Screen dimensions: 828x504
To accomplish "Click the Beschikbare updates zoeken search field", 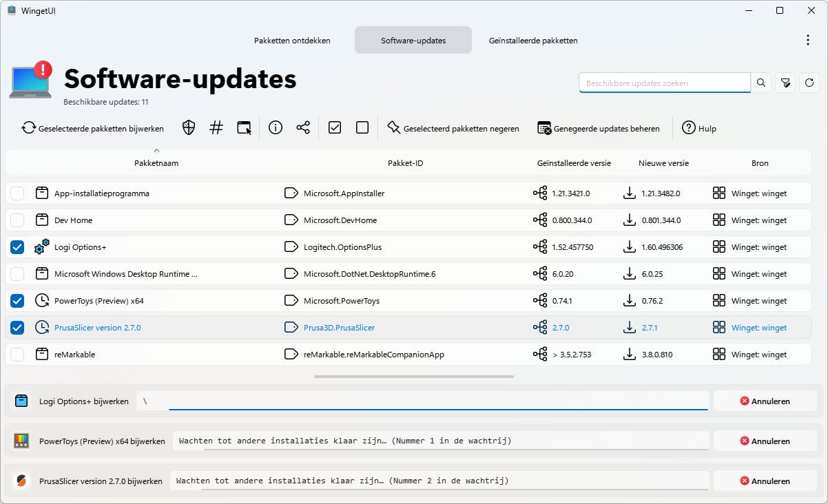I will pyautogui.click(x=664, y=83).
